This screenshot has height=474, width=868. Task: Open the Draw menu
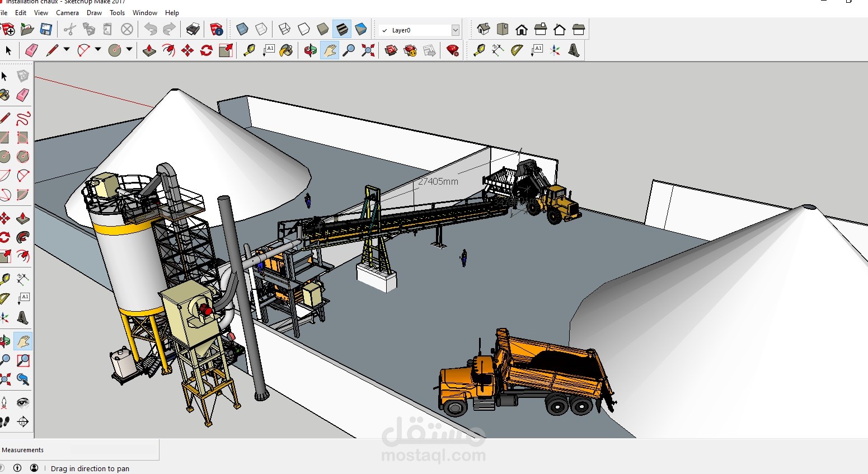94,13
